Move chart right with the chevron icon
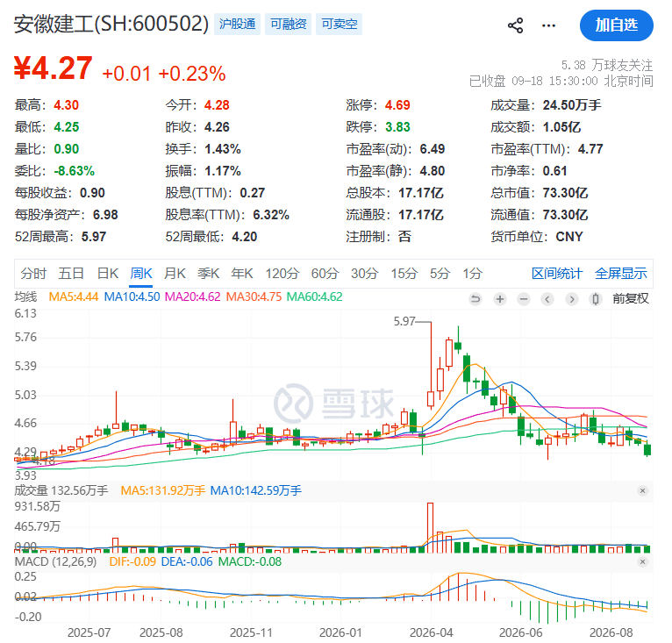Image resolution: width=672 pixels, height=643 pixels. click(572, 298)
